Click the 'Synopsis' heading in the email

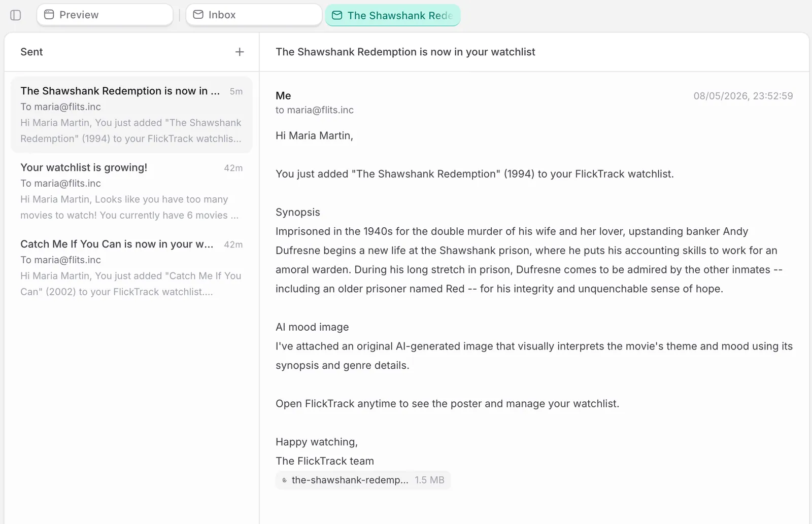[298, 212]
